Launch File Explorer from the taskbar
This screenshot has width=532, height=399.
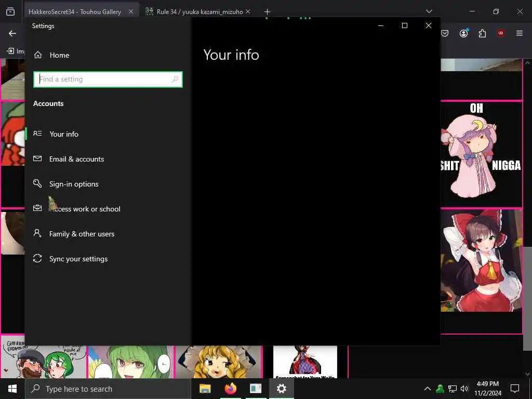(x=205, y=389)
